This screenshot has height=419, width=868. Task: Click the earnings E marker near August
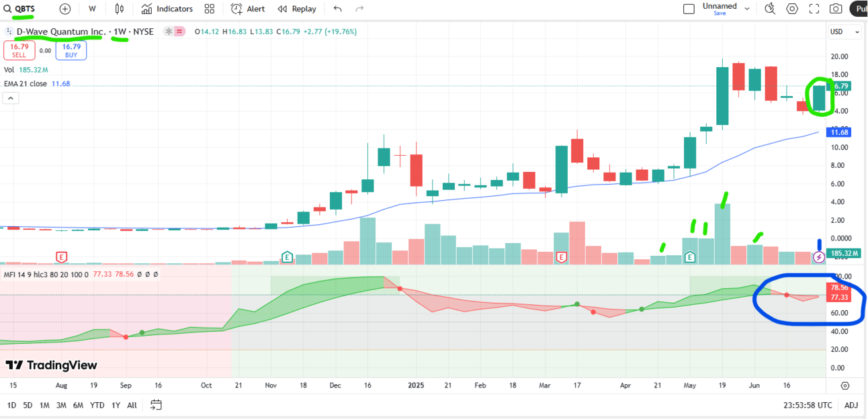tap(62, 257)
